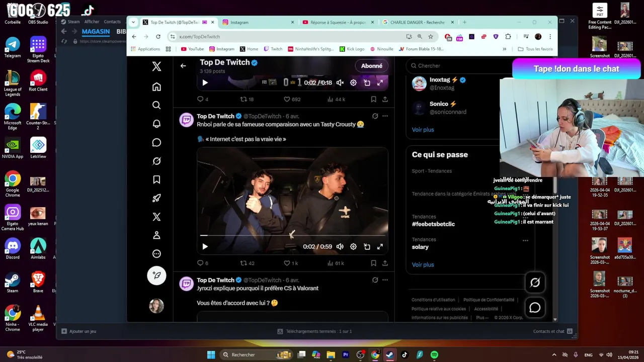Bookmark the Rnboi Tasty Crousty post
The image size is (644, 362).
(373, 263)
